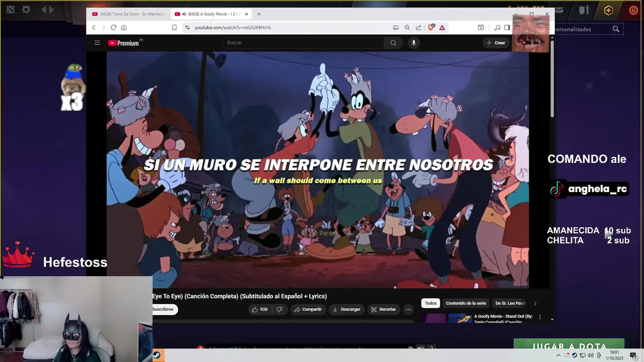The height and width of the screenshot is (362, 644).
Task: Go to YouTube Premium home logo
Action: pos(125,43)
